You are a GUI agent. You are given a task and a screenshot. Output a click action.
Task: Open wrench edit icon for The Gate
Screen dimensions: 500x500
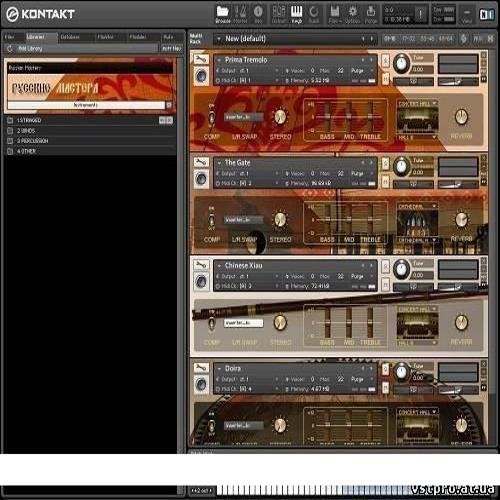click(x=201, y=162)
